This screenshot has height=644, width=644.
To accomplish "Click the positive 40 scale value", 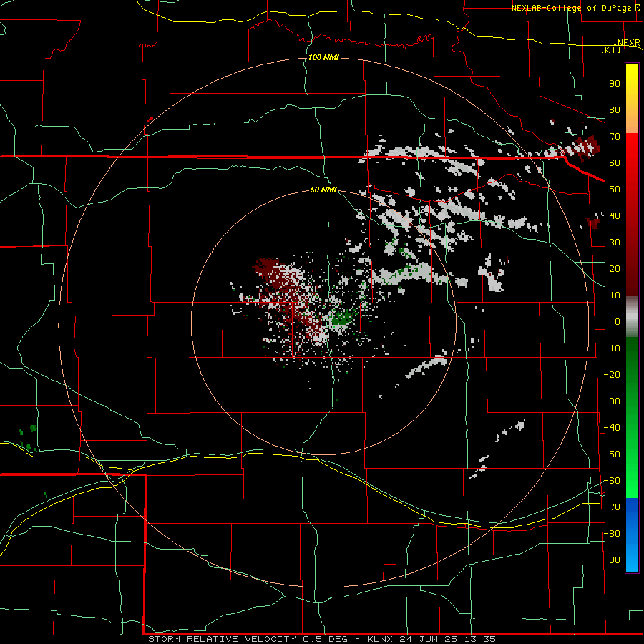I will tap(615, 215).
